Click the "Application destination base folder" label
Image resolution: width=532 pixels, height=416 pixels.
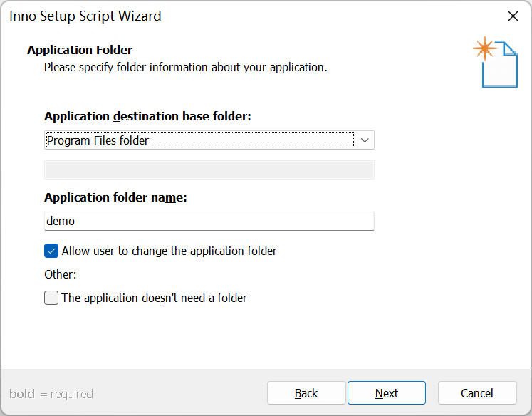tap(147, 116)
